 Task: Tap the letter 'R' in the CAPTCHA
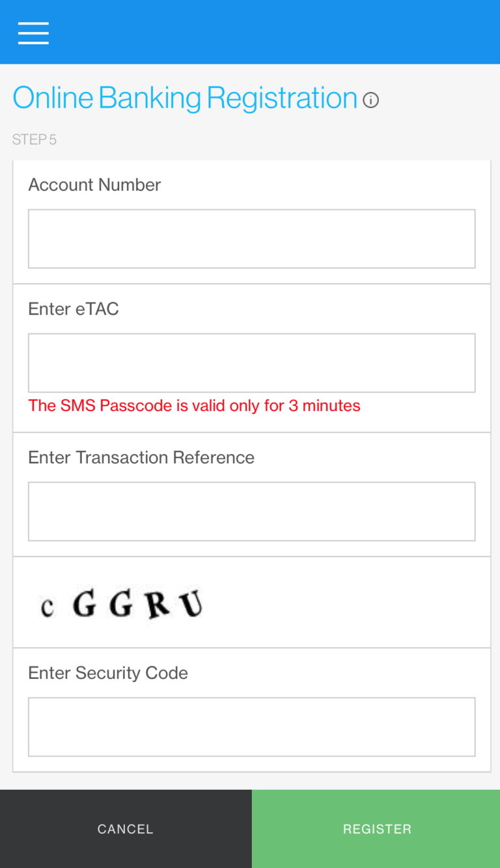[x=157, y=605]
